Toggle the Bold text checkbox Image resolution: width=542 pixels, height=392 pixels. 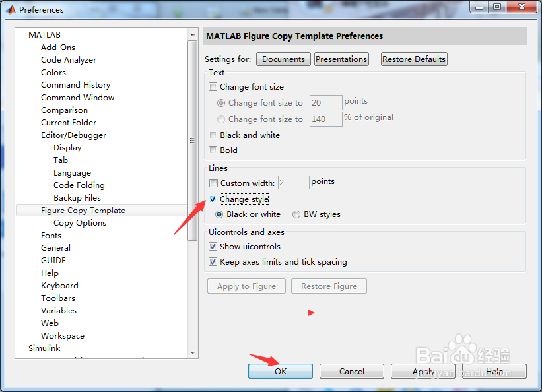213,150
